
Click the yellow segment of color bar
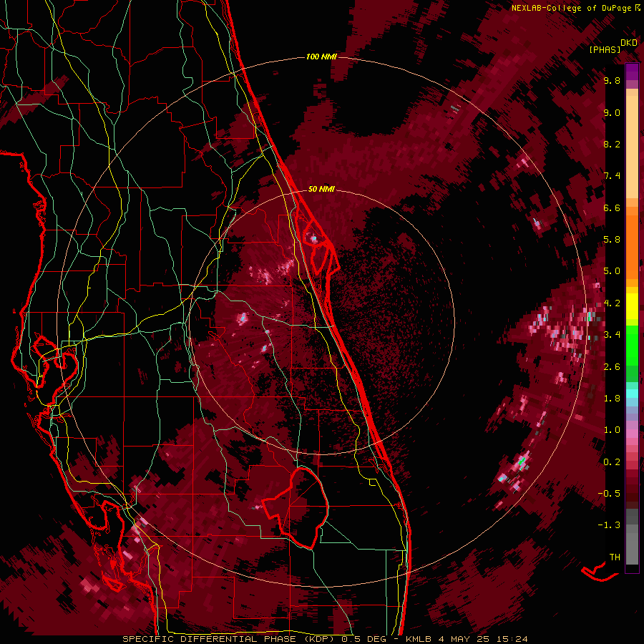tap(632, 307)
